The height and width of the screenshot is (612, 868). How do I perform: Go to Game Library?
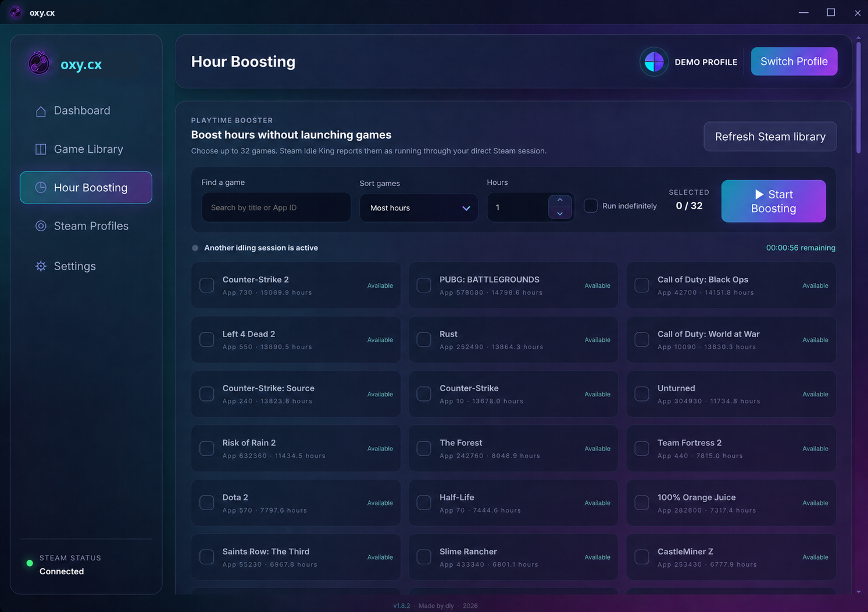click(x=86, y=149)
